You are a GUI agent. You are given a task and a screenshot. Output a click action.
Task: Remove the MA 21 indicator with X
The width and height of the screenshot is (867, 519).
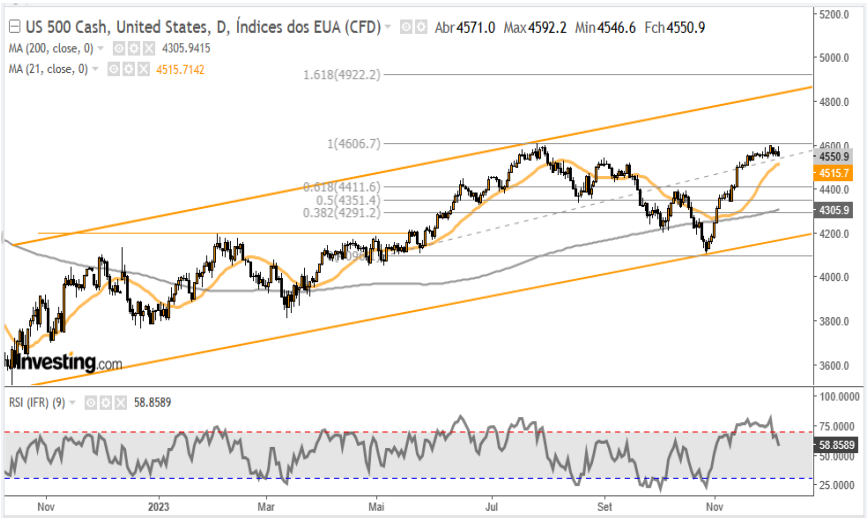pyautogui.click(x=143, y=70)
